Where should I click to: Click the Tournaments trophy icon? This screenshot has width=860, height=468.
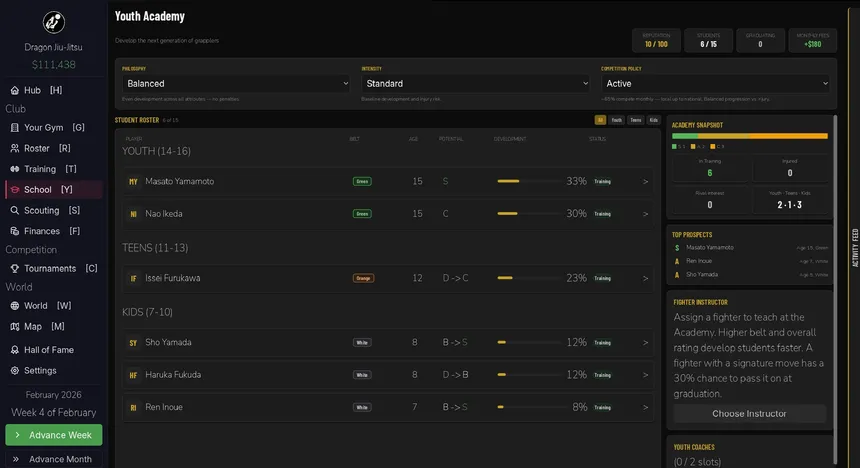[x=15, y=269]
